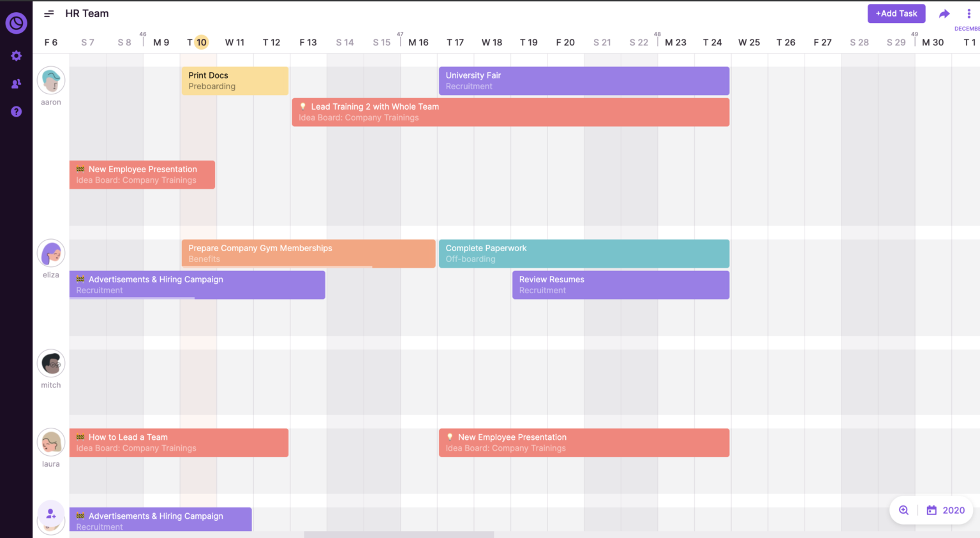
Task: Jump to DECEMBER in the header
Action: 967,29
